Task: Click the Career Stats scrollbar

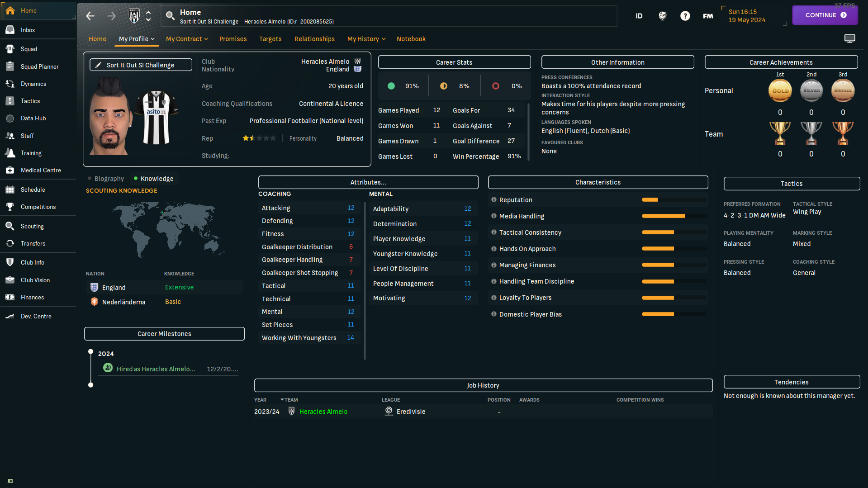Action: [x=528, y=132]
